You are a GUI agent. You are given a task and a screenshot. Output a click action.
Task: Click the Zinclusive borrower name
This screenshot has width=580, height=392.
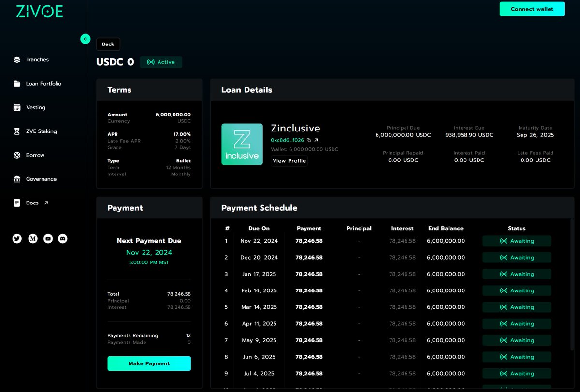pyautogui.click(x=295, y=128)
